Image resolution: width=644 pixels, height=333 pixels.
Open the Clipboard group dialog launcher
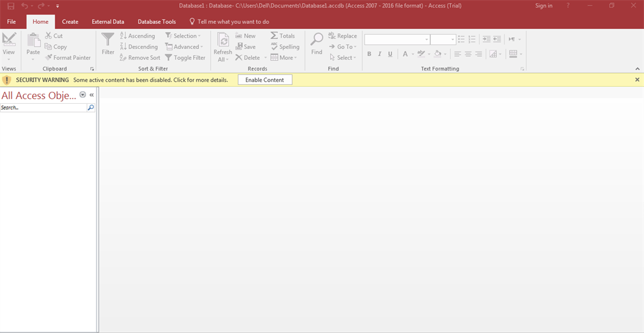coord(92,69)
